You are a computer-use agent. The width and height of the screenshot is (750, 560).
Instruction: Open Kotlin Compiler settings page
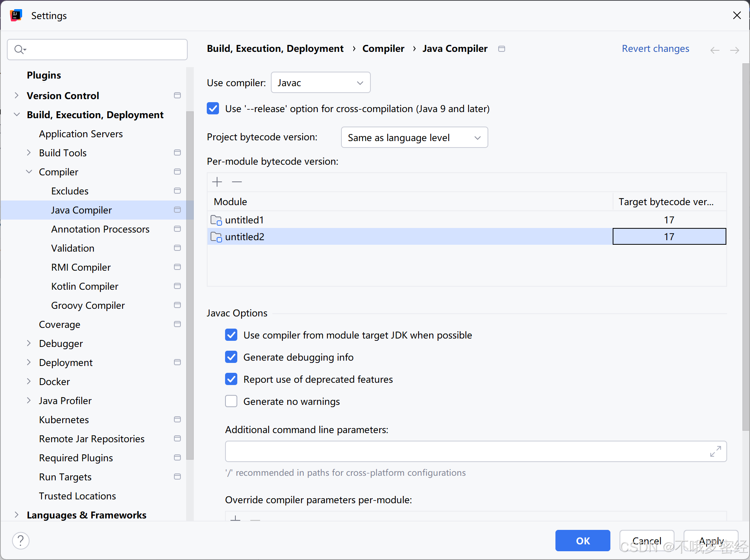(x=85, y=286)
